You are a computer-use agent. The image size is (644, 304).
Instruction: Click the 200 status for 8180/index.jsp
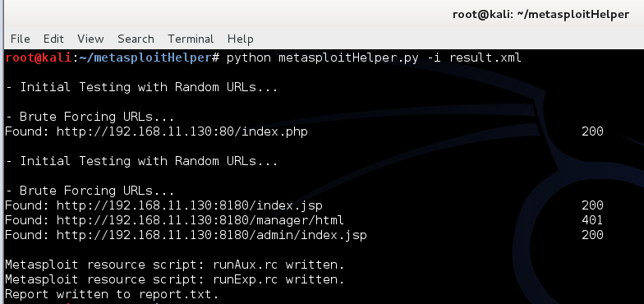pyautogui.click(x=592, y=205)
